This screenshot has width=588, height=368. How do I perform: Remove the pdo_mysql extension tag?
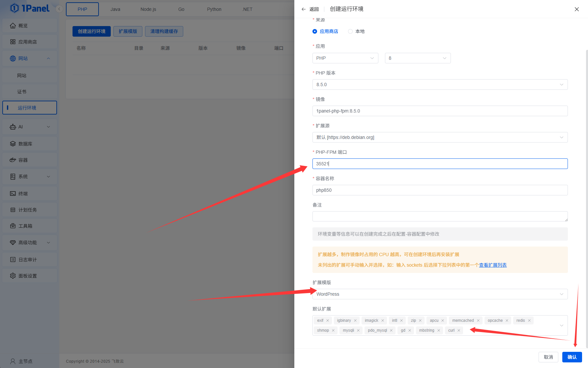click(x=391, y=330)
